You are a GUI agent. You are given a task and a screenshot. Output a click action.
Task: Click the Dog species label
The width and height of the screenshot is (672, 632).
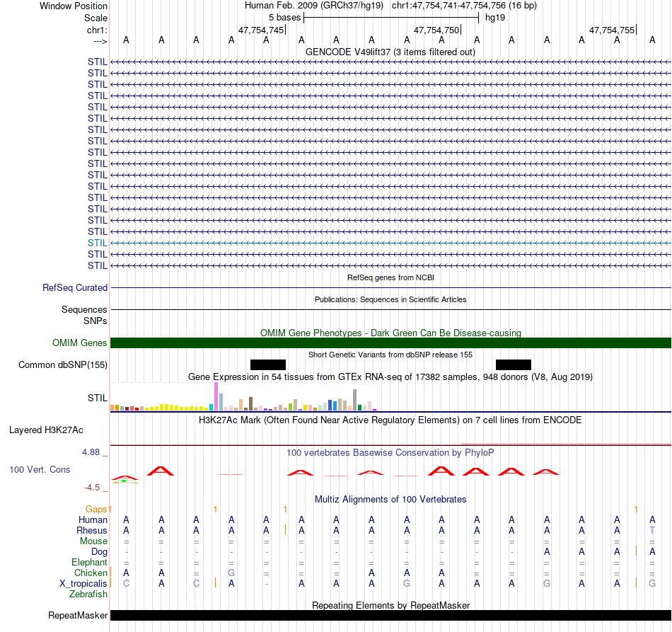[x=99, y=552]
